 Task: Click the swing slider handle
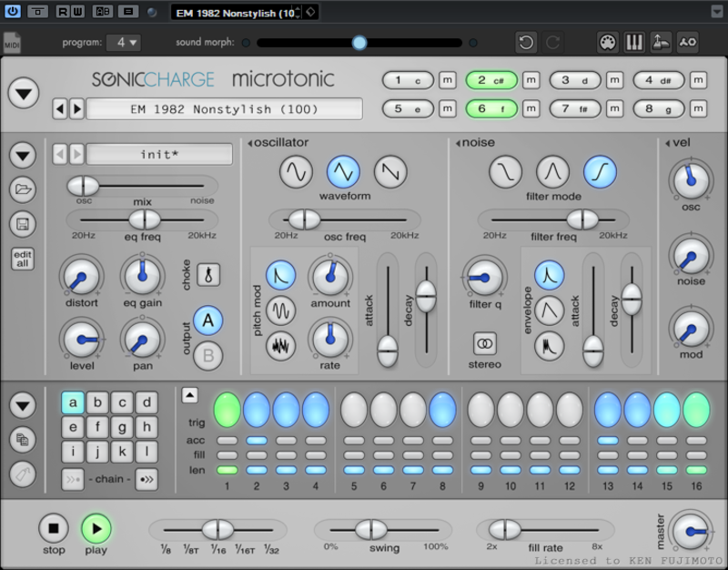(x=371, y=529)
